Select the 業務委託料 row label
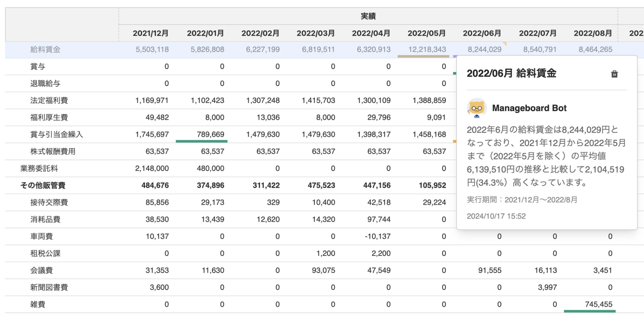The image size is (644, 316). coord(39,169)
